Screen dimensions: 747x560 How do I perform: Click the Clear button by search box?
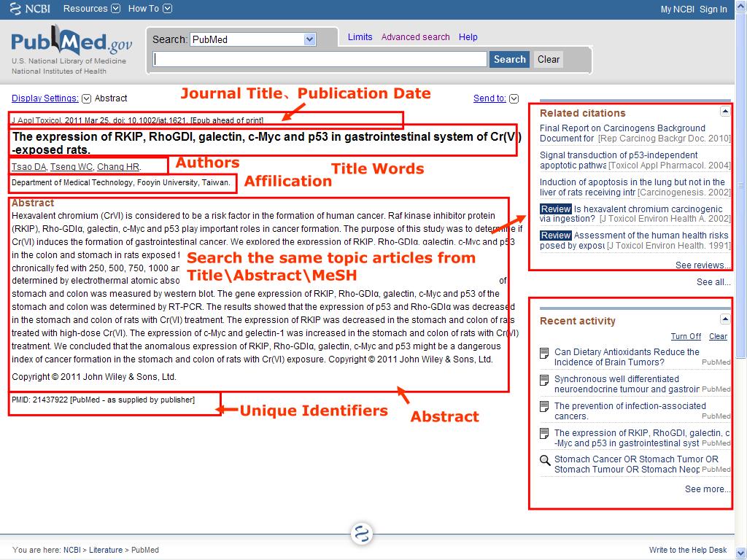[549, 60]
